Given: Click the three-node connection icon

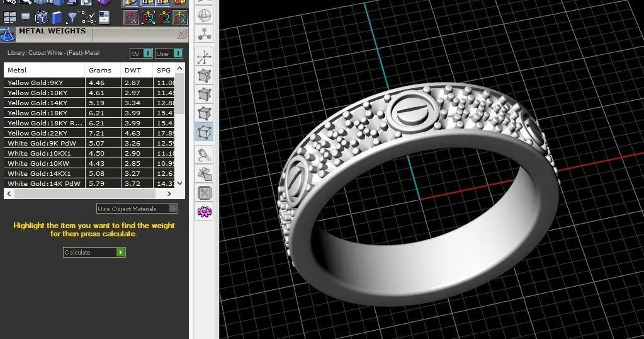Looking at the screenshot, I should (x=204, y=35).
